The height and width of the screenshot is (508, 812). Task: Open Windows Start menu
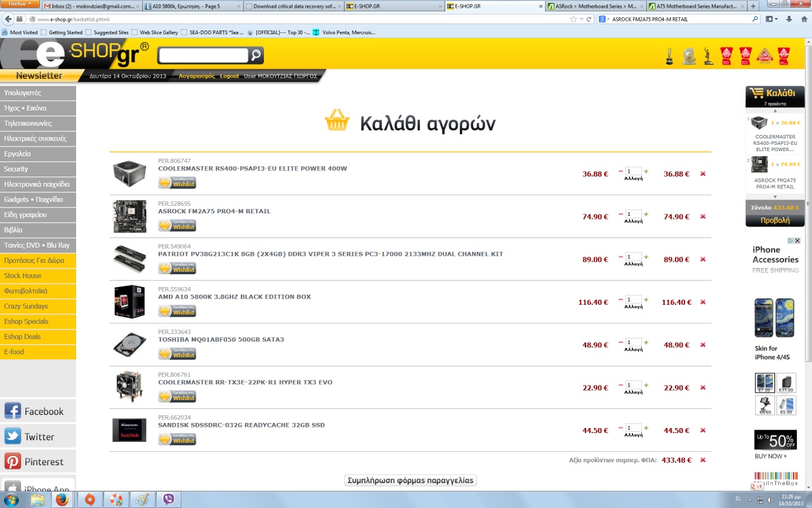[x=11, y=499]
